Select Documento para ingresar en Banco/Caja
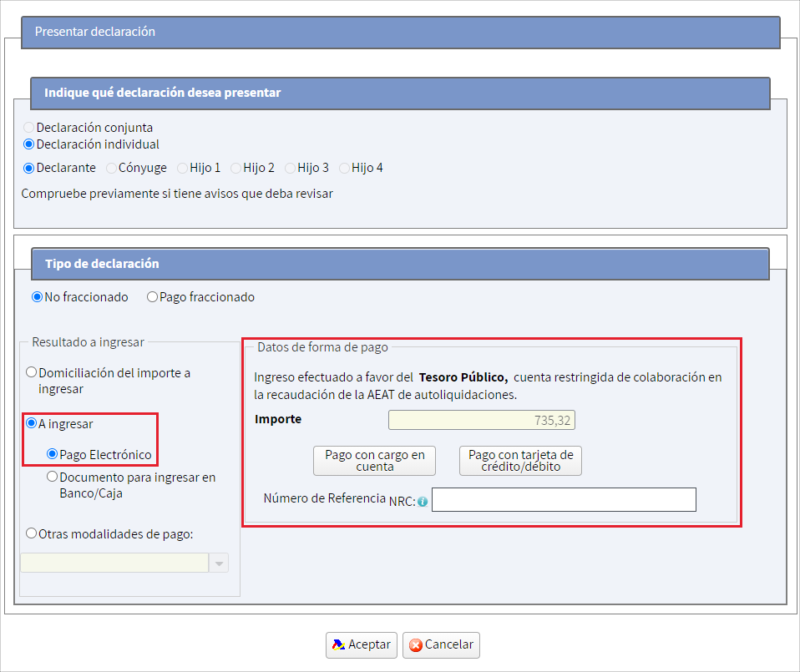800x672 pixels. [52, 477]
